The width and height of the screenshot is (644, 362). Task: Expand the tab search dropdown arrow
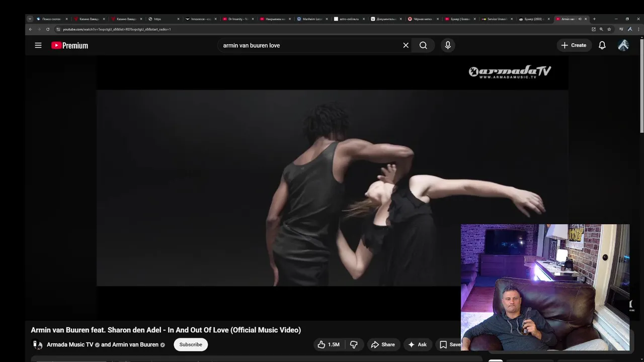click(x=30, y=19)
